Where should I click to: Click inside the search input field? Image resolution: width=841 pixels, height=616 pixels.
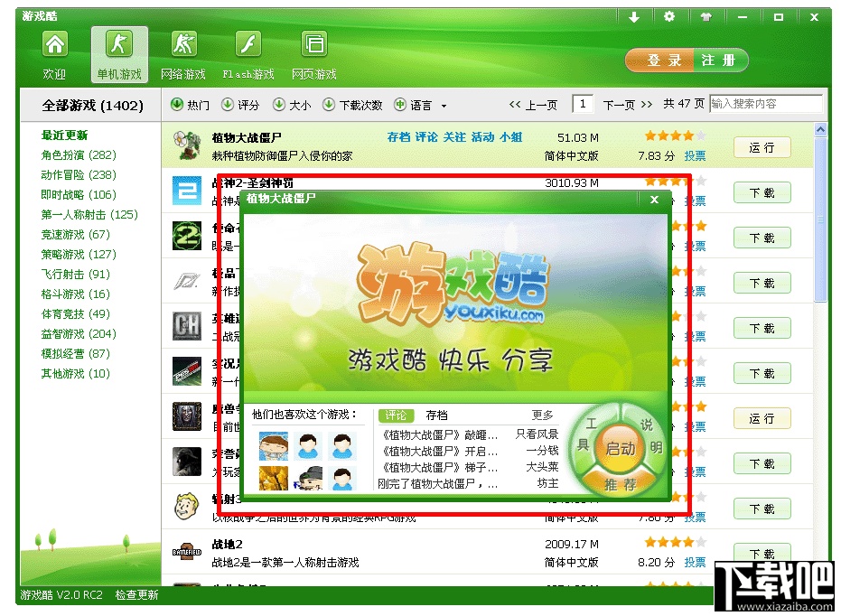[765, 104]
